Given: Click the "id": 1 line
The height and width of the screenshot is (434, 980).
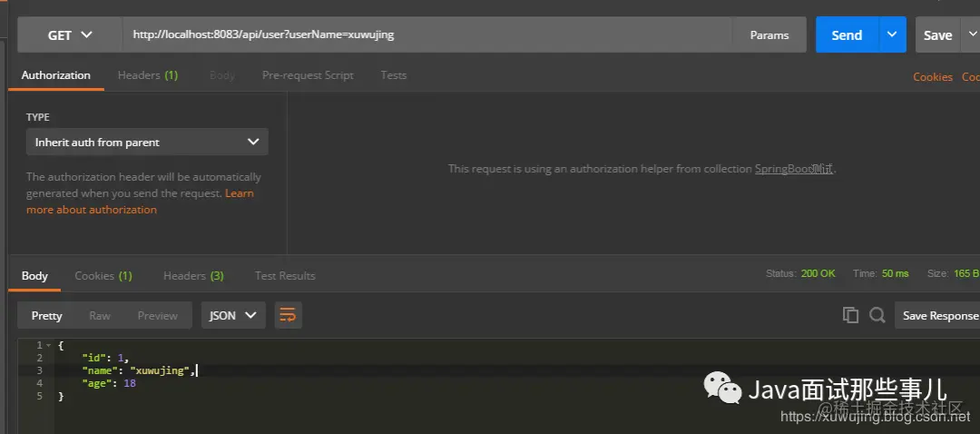Looking at the screenshot, I should coord(105,358).
